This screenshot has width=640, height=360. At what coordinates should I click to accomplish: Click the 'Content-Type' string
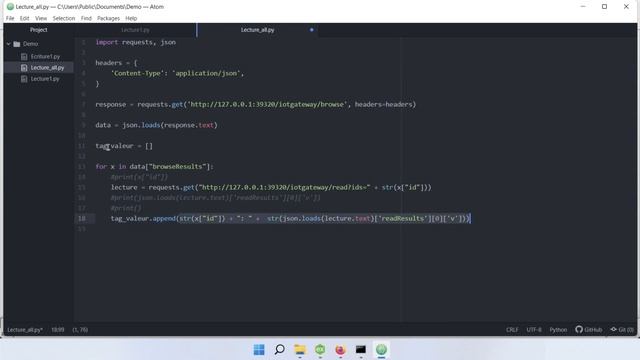(138, 73)
